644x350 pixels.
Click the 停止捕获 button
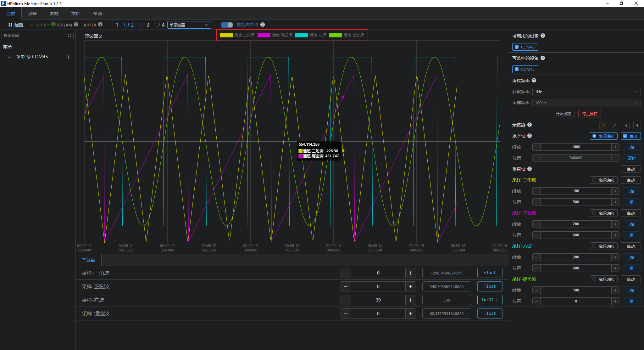(x=590, y=114)
